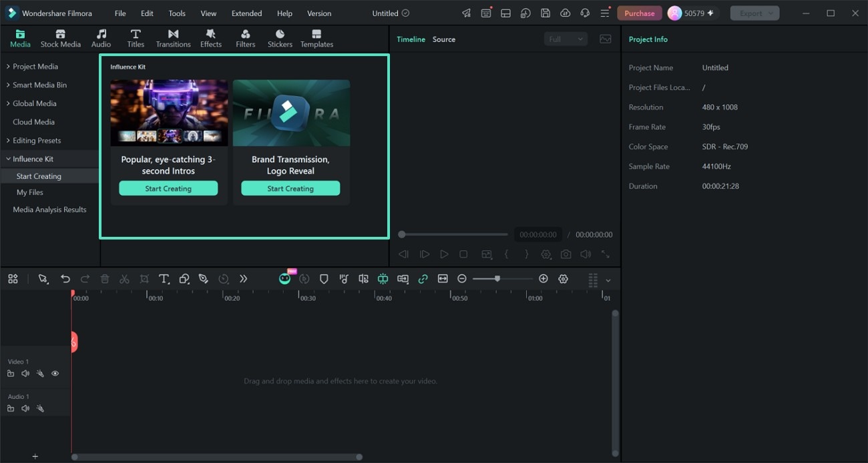The height and width of the screenshot is (463, 868).
Task: Open the Tools menu
Action: (177, 13)
